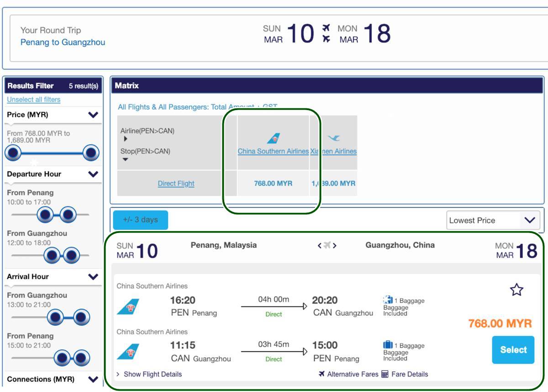
Task: Click left handle of From Guangzhou departure slider
Action: click(x=53, y=254)
